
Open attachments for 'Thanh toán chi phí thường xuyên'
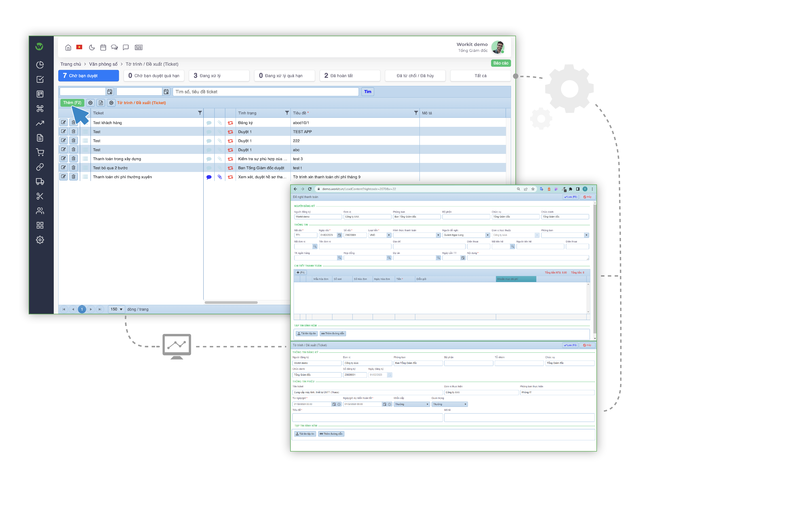(x=220, y=177)
